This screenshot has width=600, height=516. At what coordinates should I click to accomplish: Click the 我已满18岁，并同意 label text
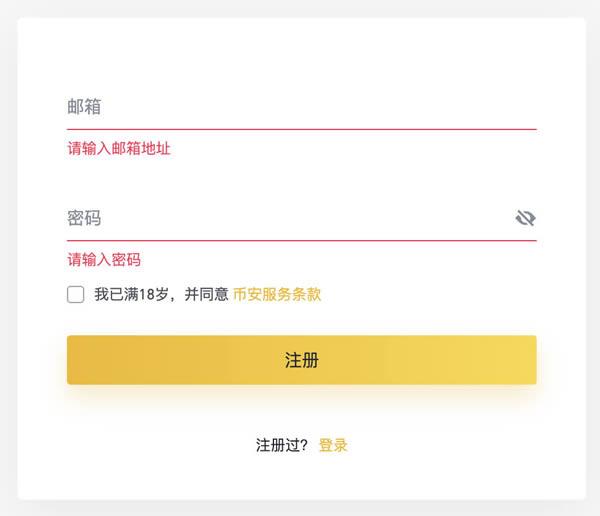[161, 294]
